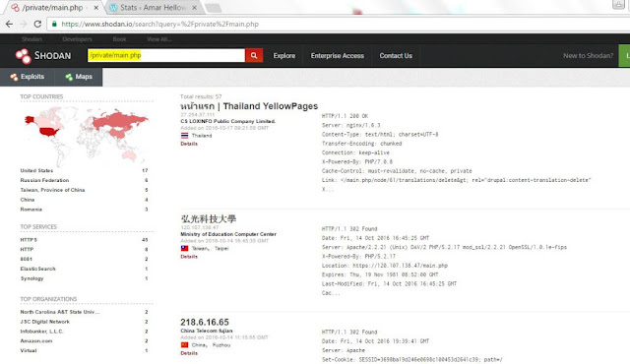Filter by United States country
The image size is (630, 364).
click(36, 170)
